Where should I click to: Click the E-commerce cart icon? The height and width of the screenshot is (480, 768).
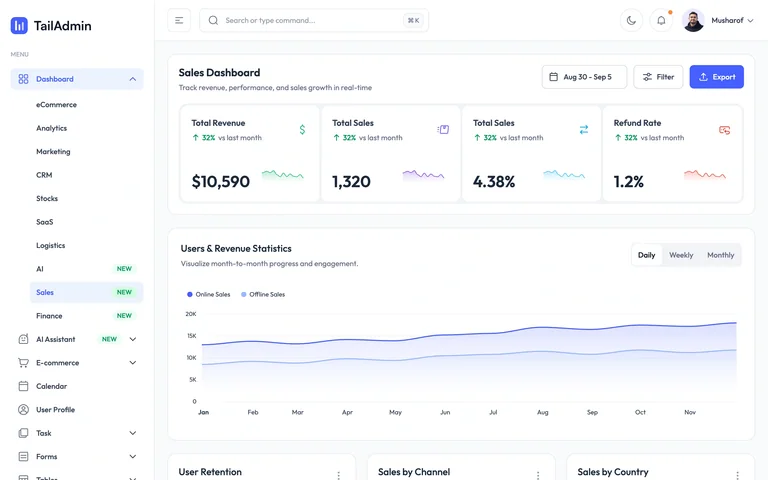[x=23, y=362]
